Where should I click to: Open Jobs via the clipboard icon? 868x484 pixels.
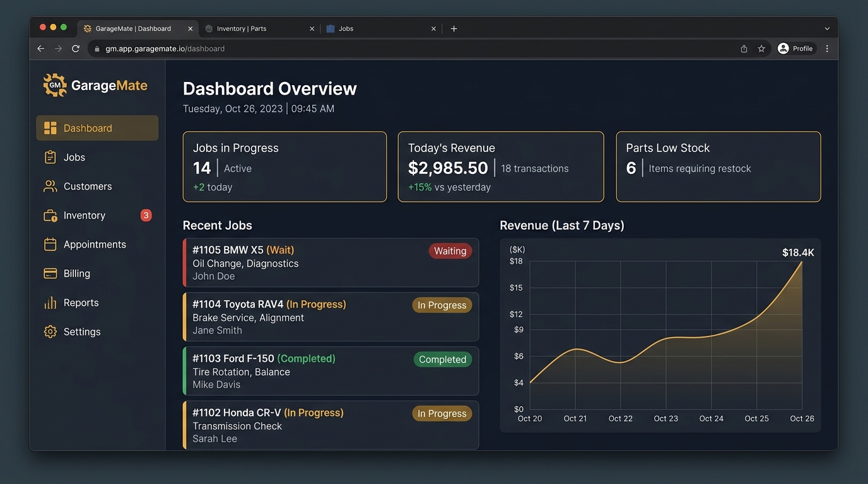coord(50,158)
